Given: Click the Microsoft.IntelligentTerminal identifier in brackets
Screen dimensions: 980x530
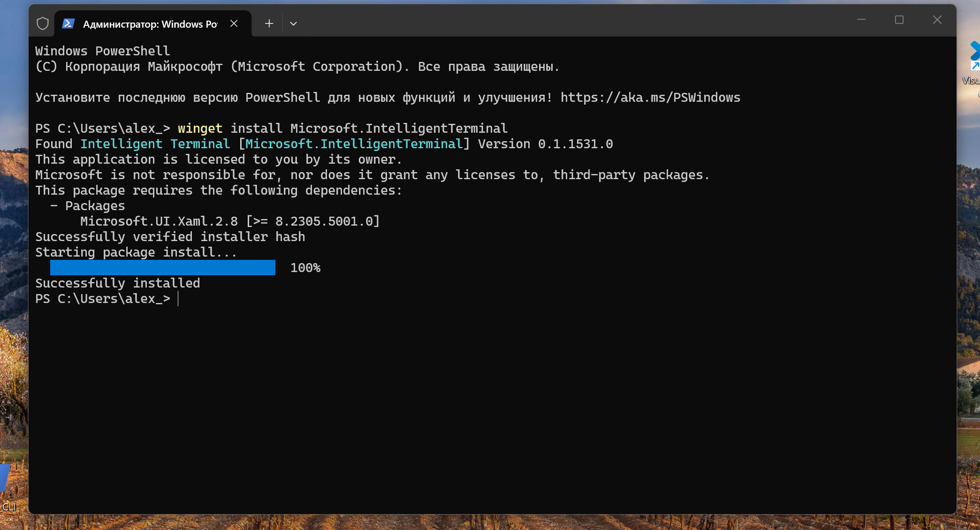Looking at the screenshot, I should coord(354,144).
